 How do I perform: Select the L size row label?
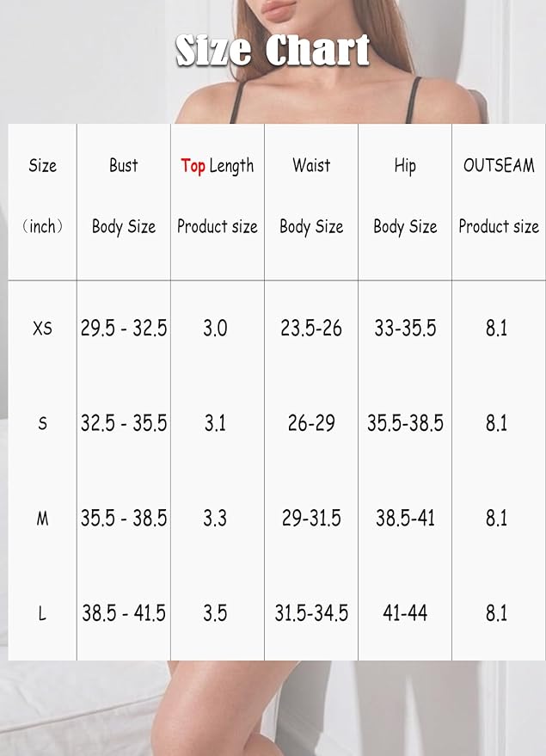click(x=42, y=613)
